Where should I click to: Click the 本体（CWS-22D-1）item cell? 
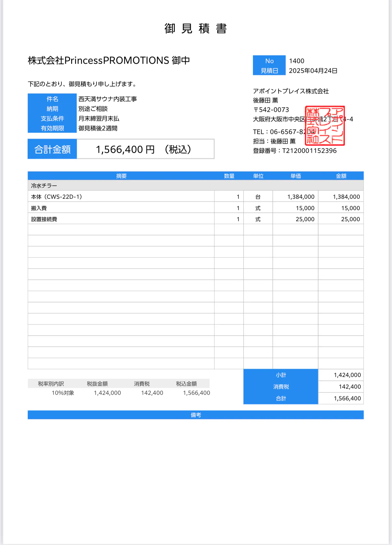click(57, 197)
